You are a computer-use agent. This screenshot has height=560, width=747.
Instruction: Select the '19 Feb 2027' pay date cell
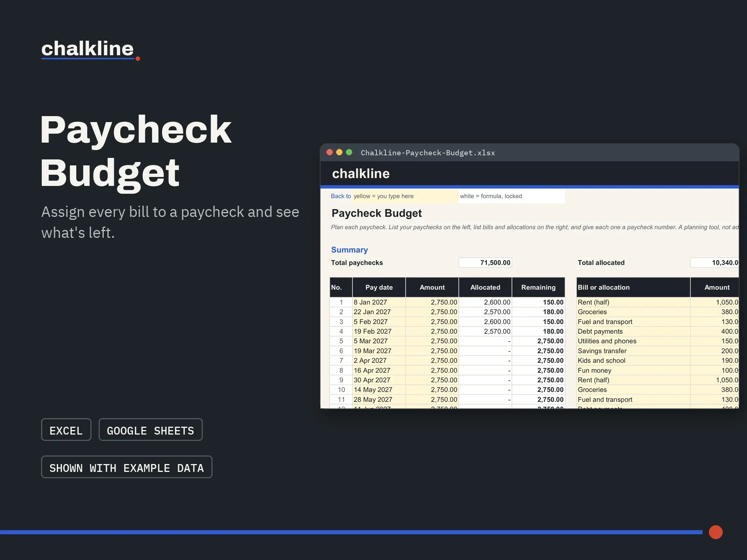[x=379, y=331]
